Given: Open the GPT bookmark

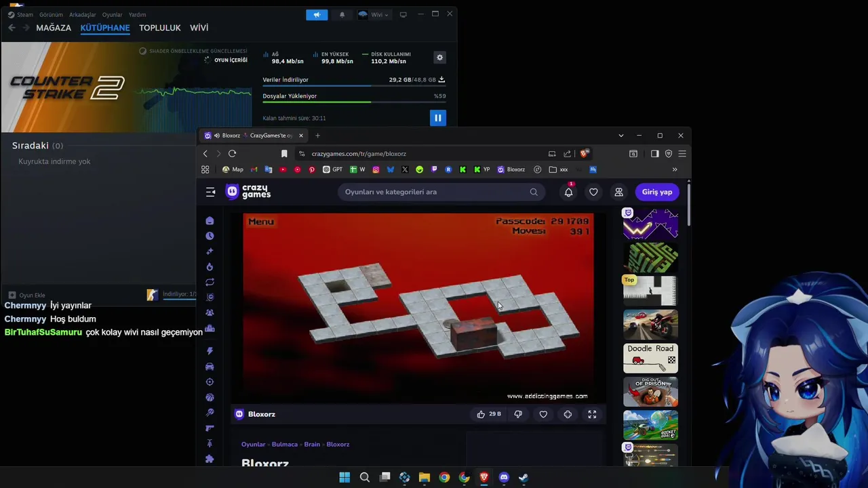Looking at the screenshot, I should coord(333,169).
